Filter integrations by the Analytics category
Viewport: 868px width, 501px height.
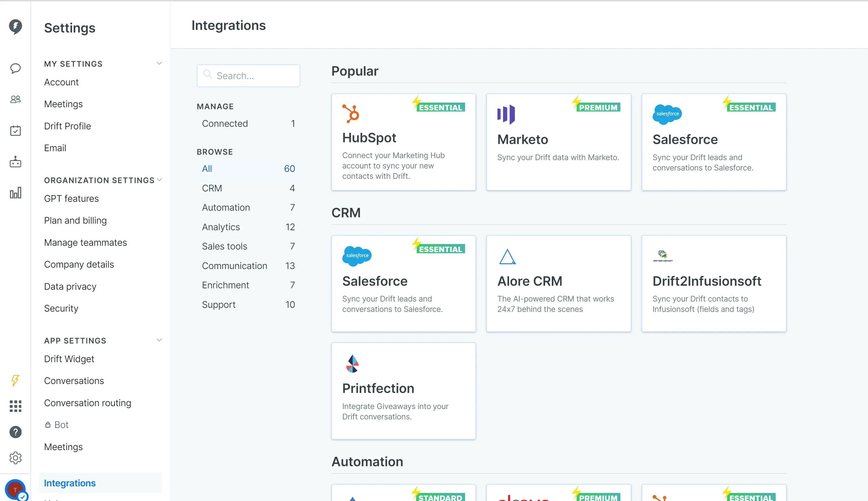pyautogui.click(x=221, y=227)
